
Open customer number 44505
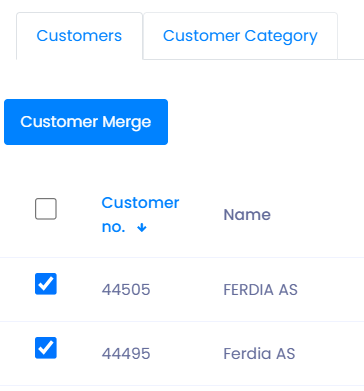click(126, 289)
